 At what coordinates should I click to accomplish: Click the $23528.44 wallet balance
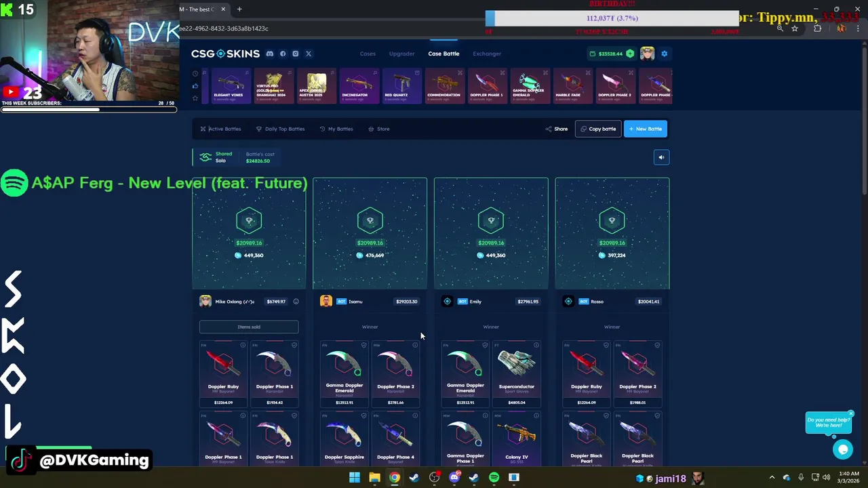(x=607, y=54)
